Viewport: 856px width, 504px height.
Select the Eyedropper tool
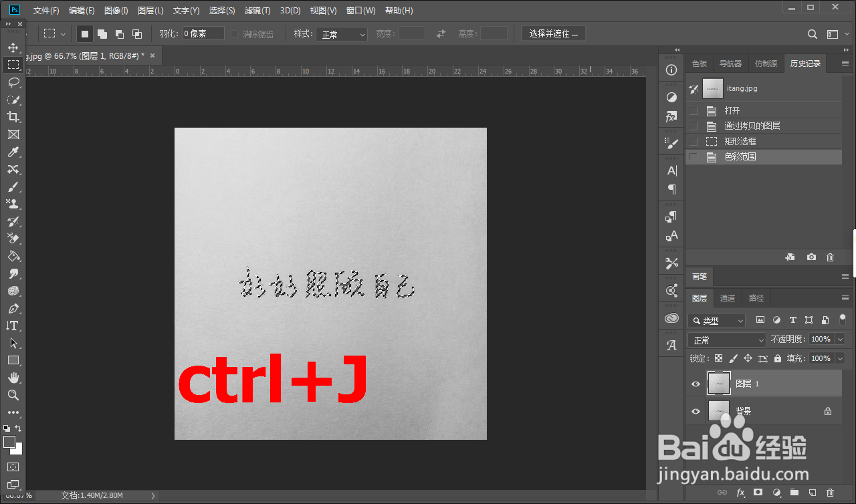[13, 152]
